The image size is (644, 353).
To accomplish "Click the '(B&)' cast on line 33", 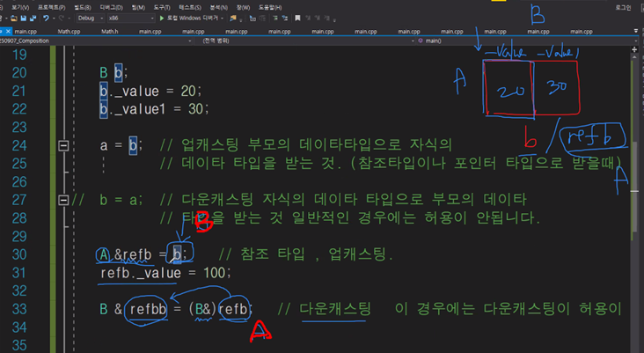I will [202, 309].
